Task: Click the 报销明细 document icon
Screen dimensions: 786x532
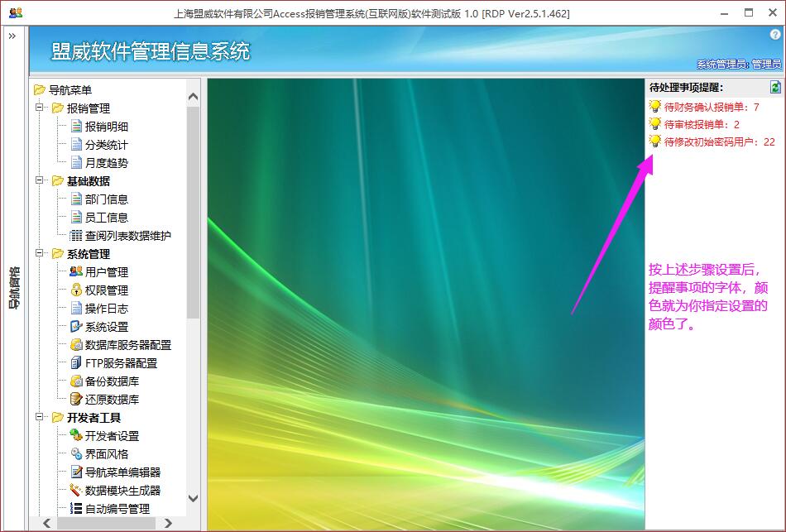Action: point(76,126)
